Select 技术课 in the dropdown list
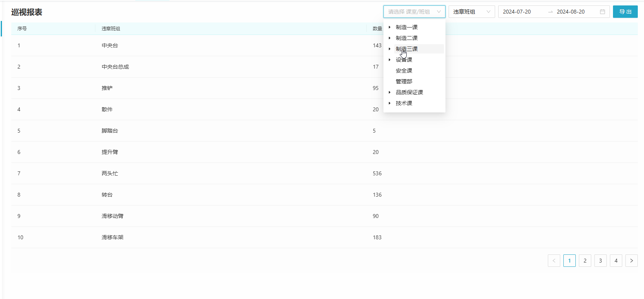 tap(404, 103)
